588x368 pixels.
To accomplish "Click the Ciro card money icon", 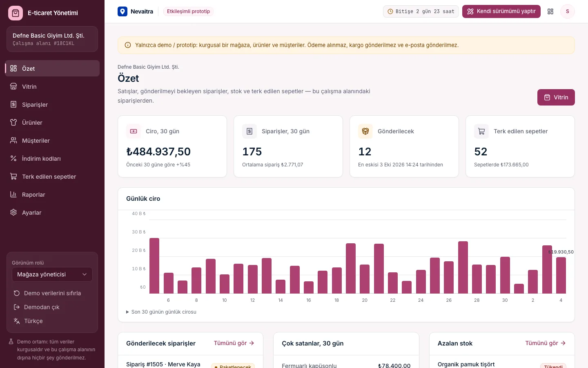I will click(x=134, y=131).
